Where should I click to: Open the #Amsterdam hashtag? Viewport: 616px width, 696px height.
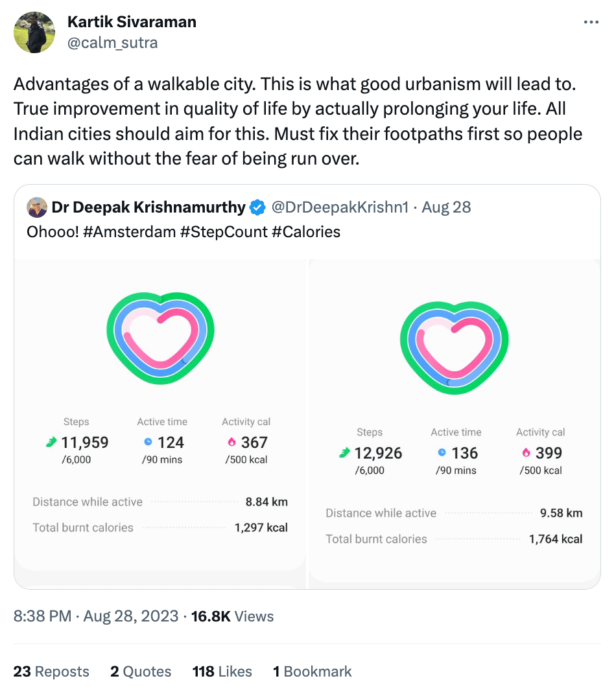[129, 232]
